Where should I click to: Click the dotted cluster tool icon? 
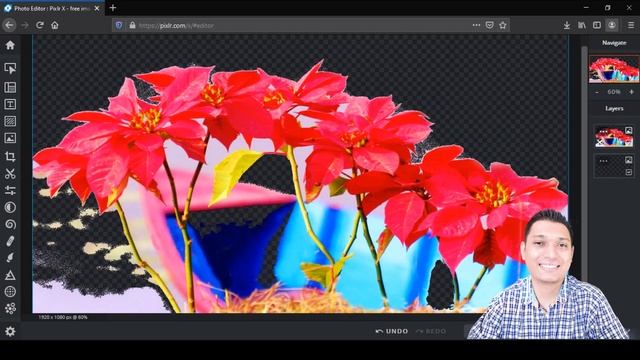[x=10, y=308]
